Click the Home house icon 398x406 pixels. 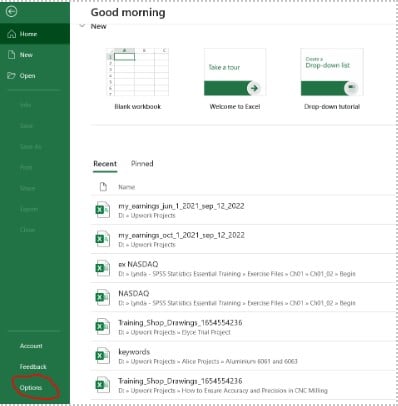pos(12,34)
